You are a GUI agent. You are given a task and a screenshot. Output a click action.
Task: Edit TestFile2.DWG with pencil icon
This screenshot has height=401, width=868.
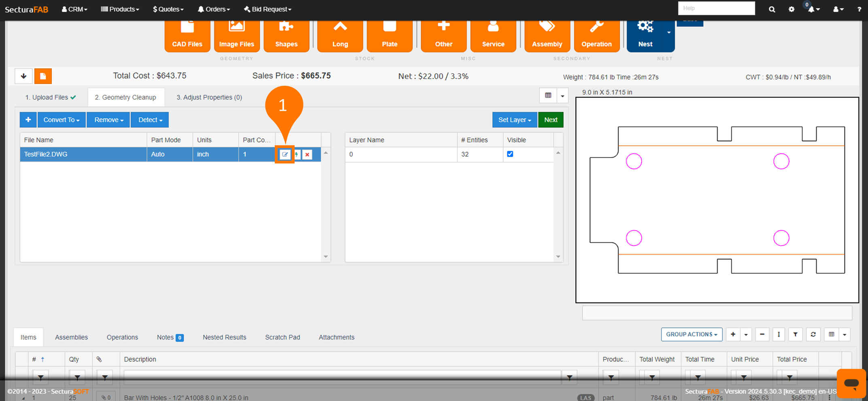click(285, 154)
